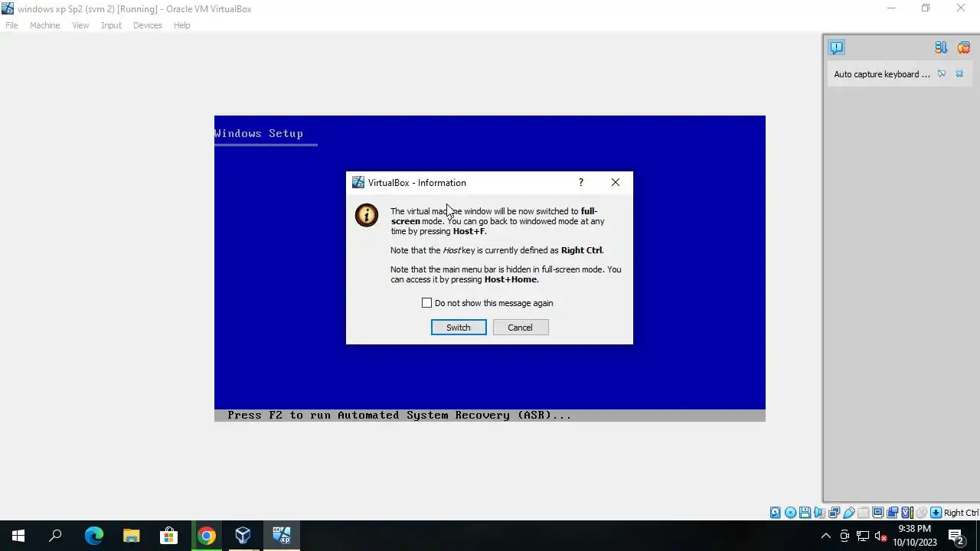Open the Windows Start menu
The width and height of the screenshot is (980, 551).
[x=18, y=536]
